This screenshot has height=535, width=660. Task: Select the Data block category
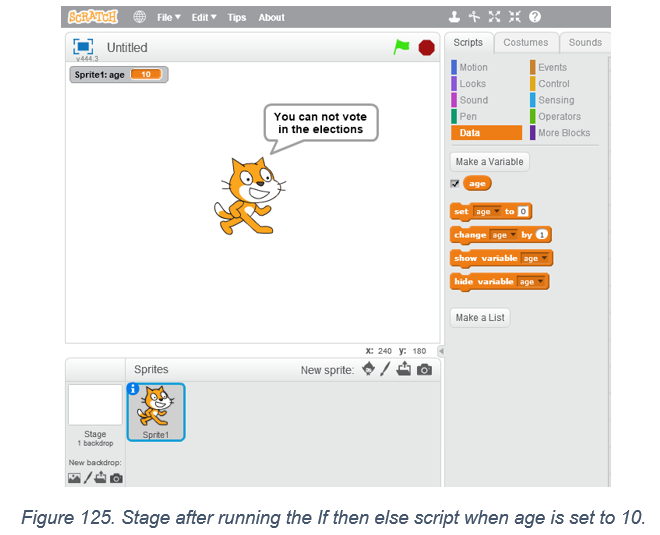pos(487,133)
